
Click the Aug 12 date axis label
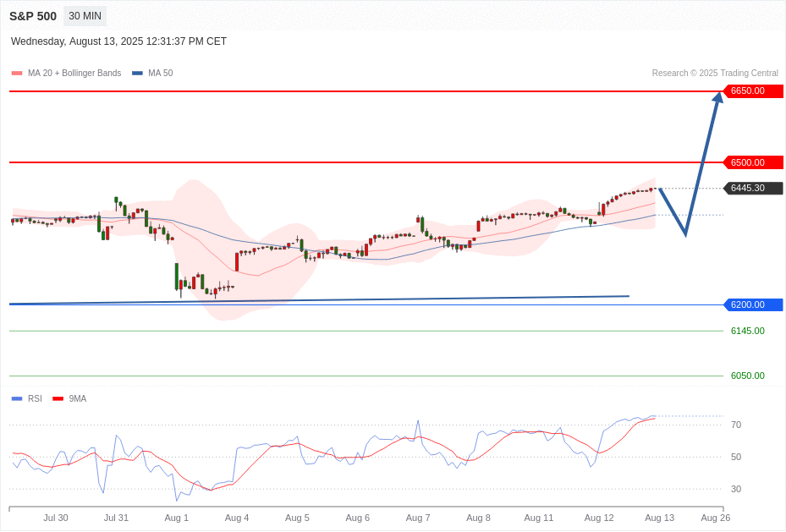click(599, 518)
